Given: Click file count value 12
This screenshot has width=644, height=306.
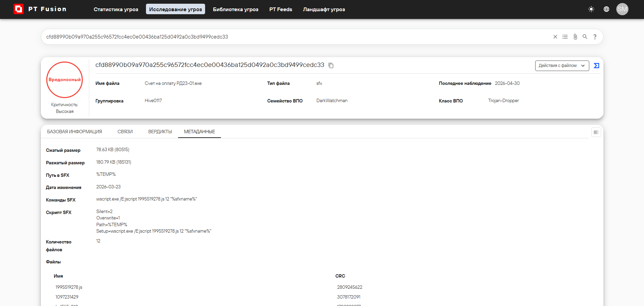Looking at the screenshot, I should [x=98, y=241].
